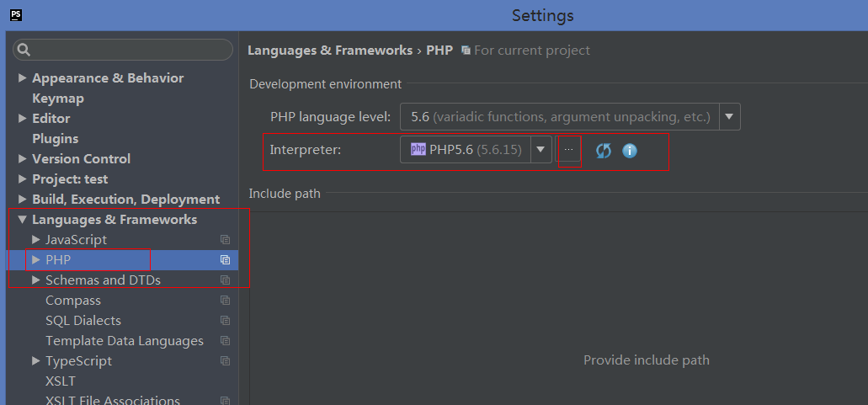This screenshot has height=405, width=868.
Task: Click the Languages & Frameworks breadcrumb
Action: [330, 51]
